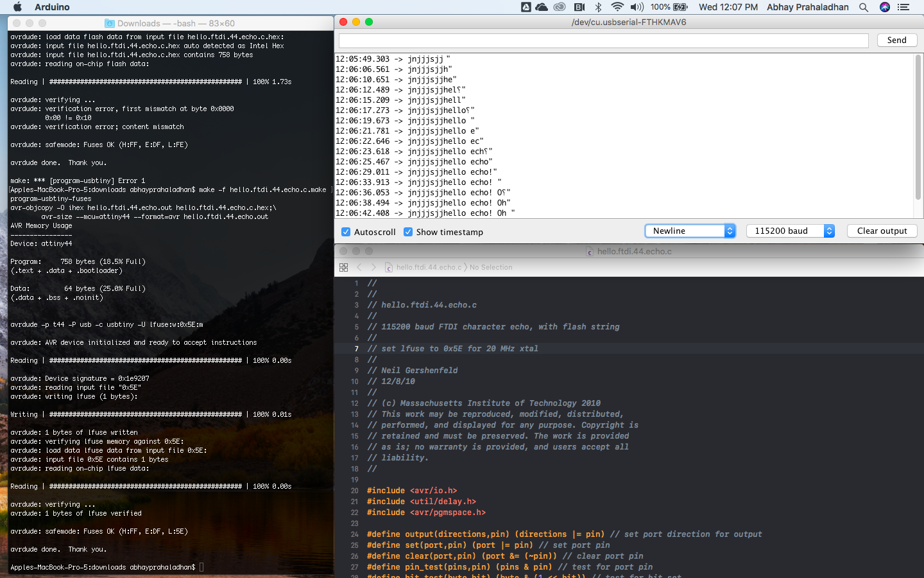Click the Terminal window title 'Downloads — -bash'
The height and width of the screenshot is (578, 924).
[x=176, y=23]
